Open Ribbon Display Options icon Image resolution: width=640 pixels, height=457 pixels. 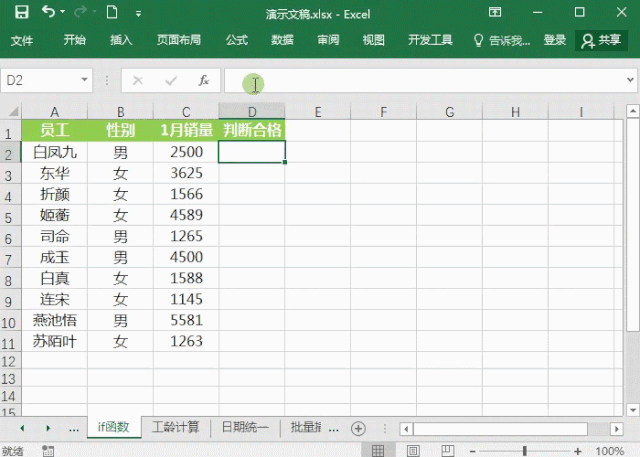pos(495,12)
